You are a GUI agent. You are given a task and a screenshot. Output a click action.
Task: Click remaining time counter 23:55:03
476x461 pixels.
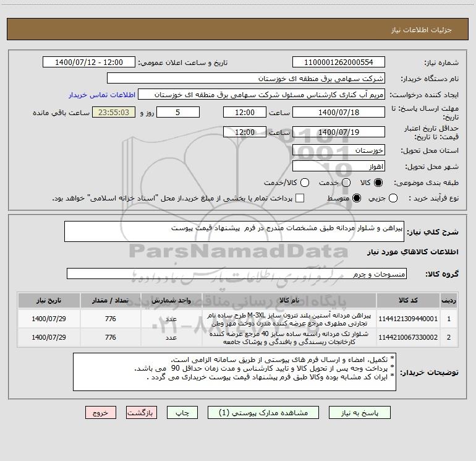coord(114,112)
